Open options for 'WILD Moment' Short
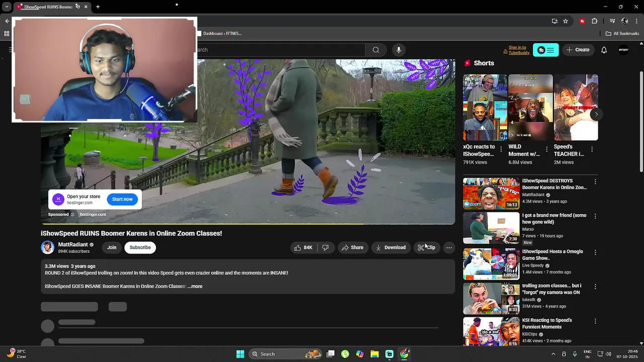The image size is (644, 362). tap(546, 149)
